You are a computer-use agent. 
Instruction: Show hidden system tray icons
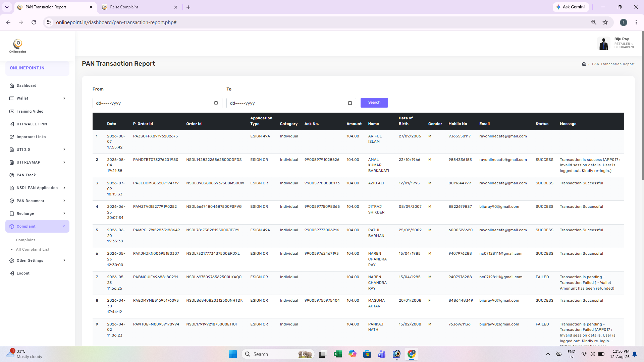coord(548,354)
